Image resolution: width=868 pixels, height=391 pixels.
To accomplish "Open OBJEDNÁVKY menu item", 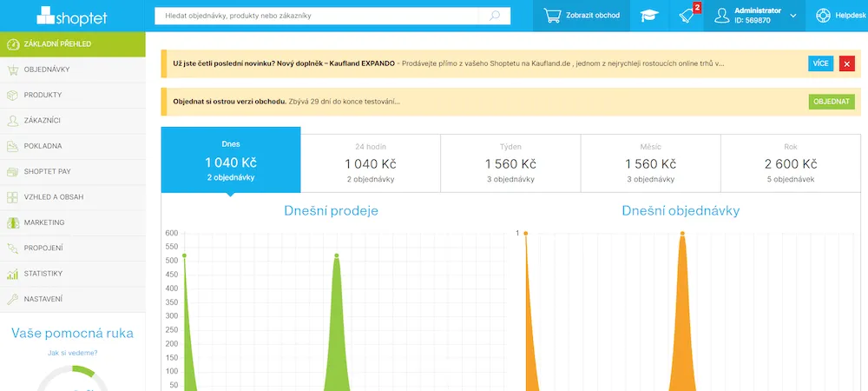I will point(73,70).
